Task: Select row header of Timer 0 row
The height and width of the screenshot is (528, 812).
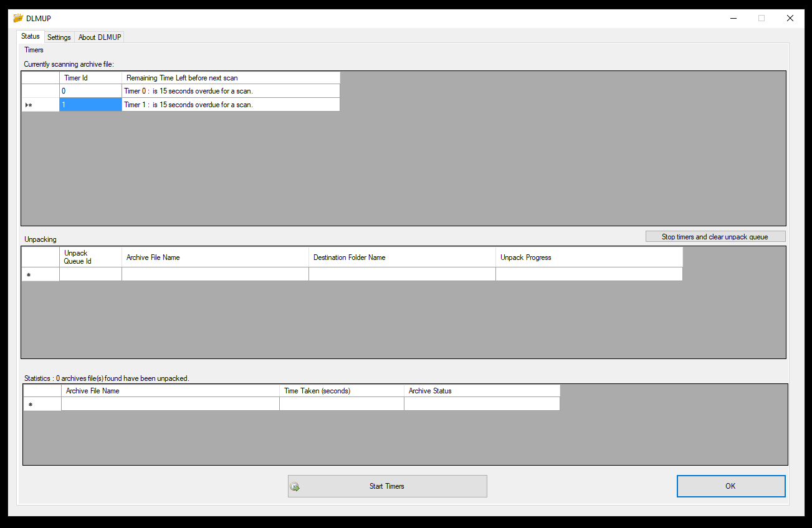Action: pyautogui.click(x=41, y=91)
